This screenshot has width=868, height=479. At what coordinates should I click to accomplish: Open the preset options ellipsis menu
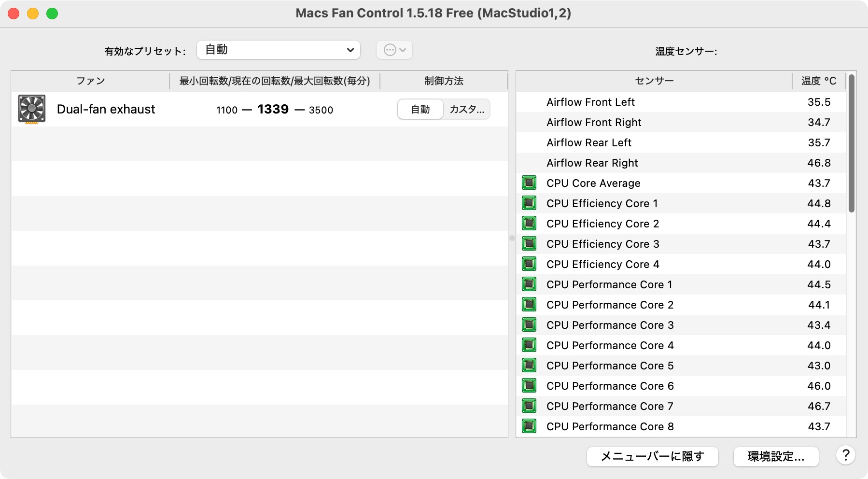tap(394, 49)
